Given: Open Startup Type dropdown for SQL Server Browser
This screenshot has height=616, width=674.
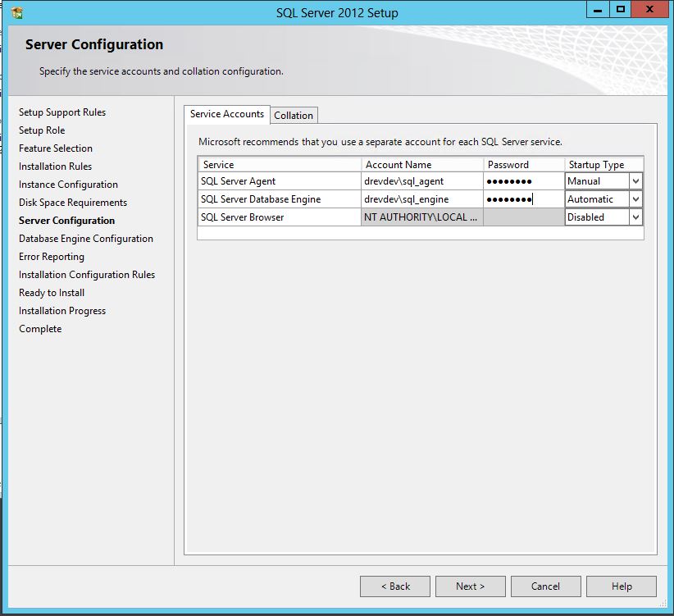Looking at the screenshot, I should tap(635, 217).
